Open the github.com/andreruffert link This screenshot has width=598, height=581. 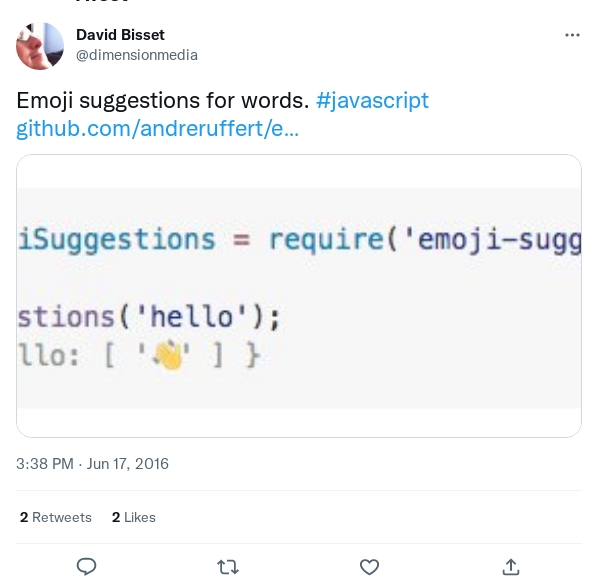click(x=158, y=129)
